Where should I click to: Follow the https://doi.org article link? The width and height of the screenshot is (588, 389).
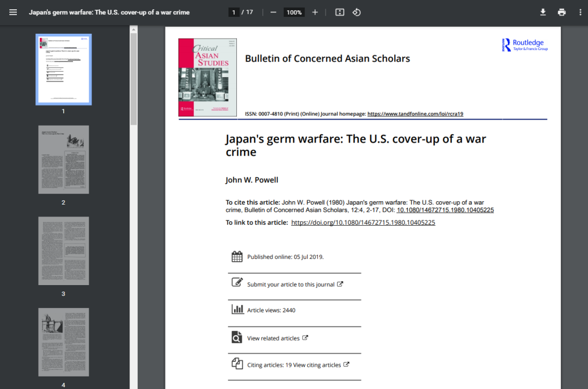click(363, 223)
